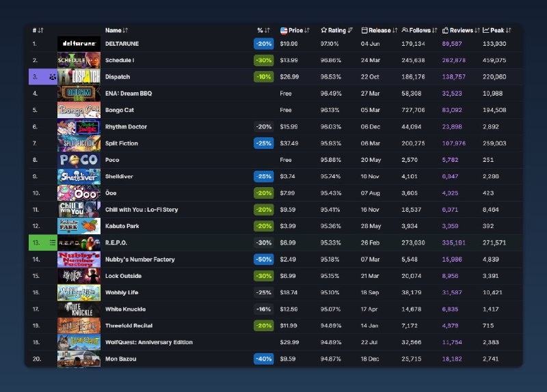Open the Schedule I name link
This screenshot has height=392, width=547.
[x=120, y=60]
